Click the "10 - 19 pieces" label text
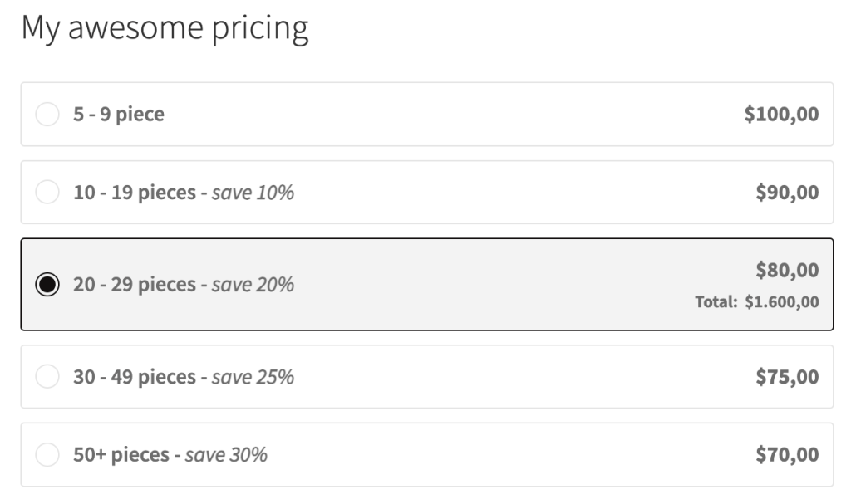 [134, 193]
